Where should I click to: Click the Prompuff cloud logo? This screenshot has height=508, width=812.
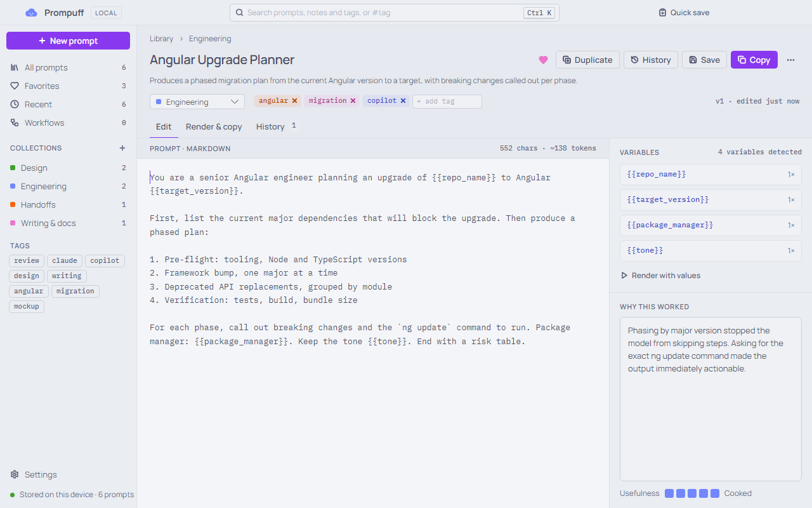[31, 13]
